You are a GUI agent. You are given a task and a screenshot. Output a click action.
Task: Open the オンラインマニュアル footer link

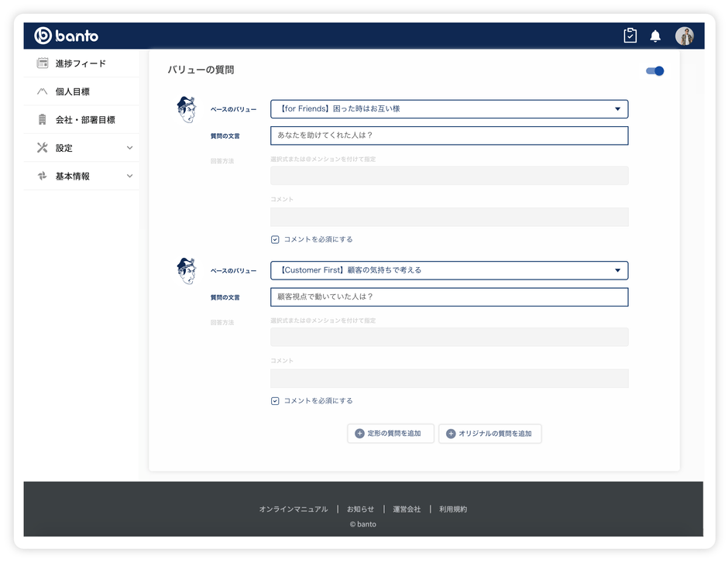[x=294, y=509]
